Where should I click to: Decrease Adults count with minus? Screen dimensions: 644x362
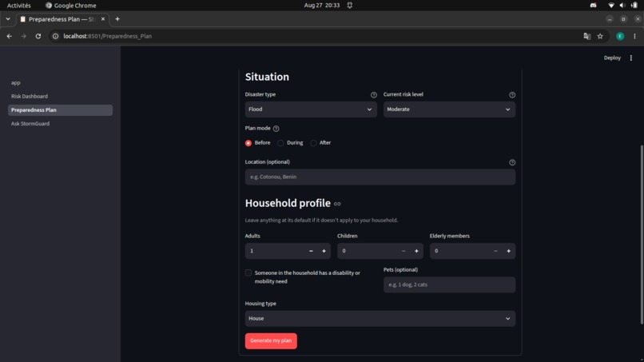point(311,251)
